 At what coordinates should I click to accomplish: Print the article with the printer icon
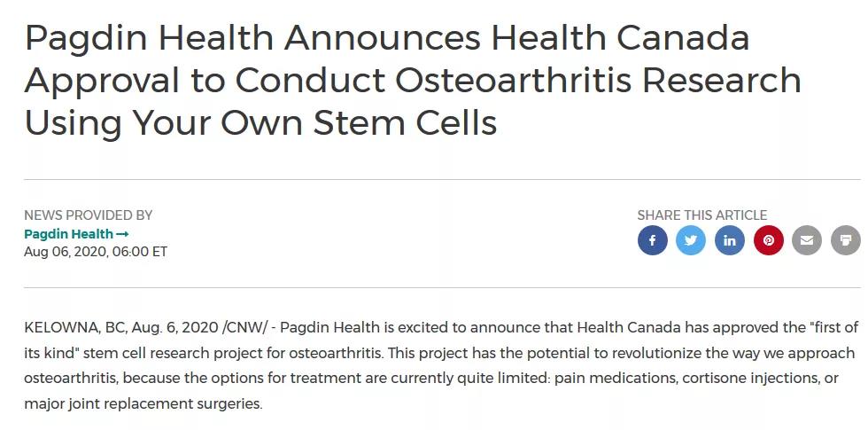coord(846,240)
